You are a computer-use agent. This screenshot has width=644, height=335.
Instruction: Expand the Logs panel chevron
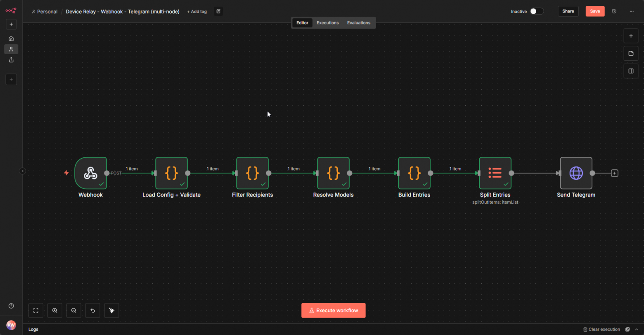pos(637,329)
